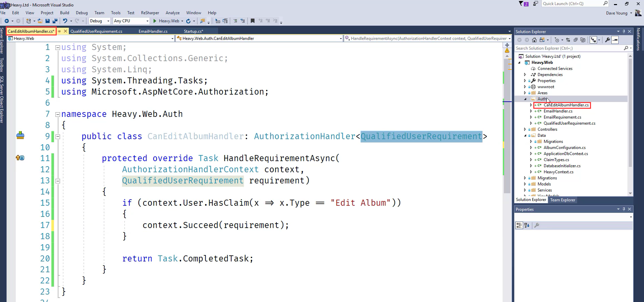Viewport: 644px width, 302px height.
Task: Click the New Project toolbar icon
Action: coord(28,21)
